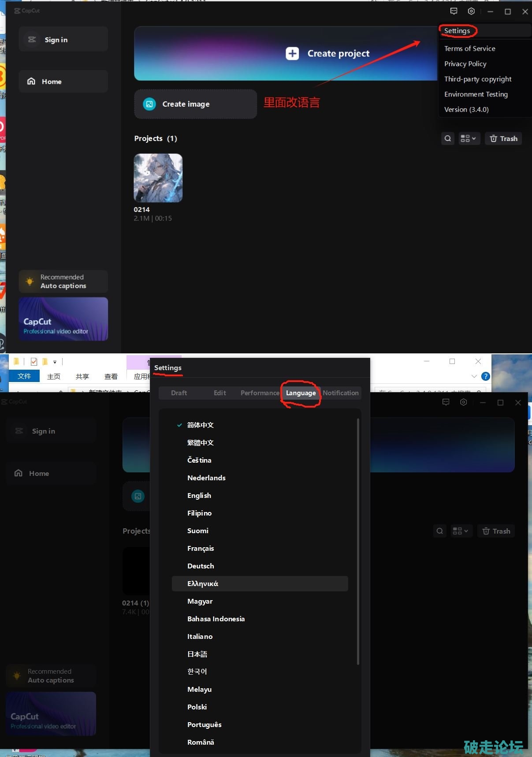Select English in the language list
Viewport: 532px width, 757px height.
click(x=199, y=495)
